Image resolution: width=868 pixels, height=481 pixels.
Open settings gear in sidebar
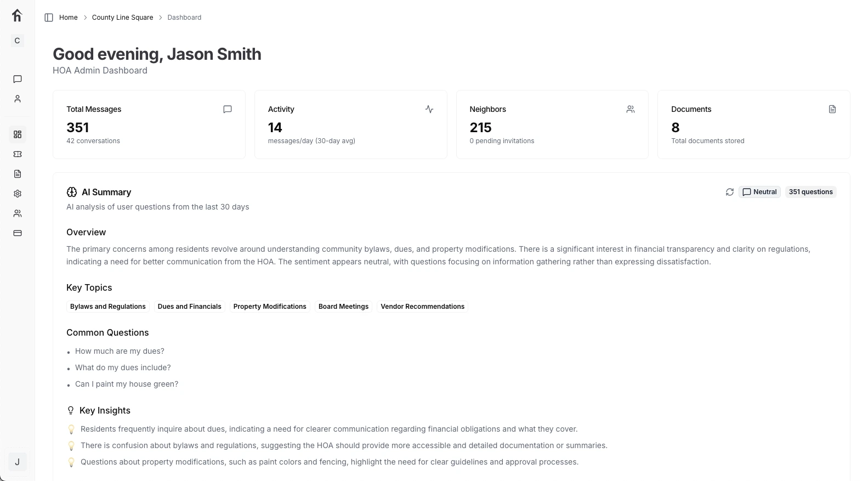click(18, 194)
